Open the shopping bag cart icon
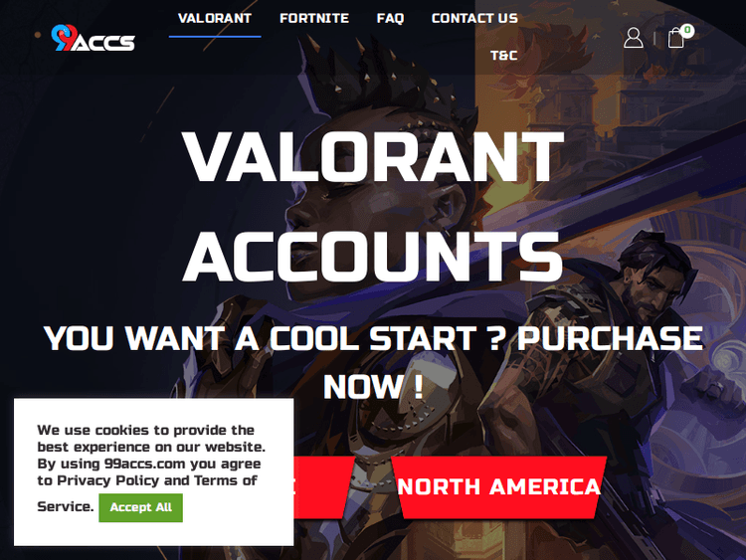This screenshot has height=560, width=746. click(x=675, y=39)
